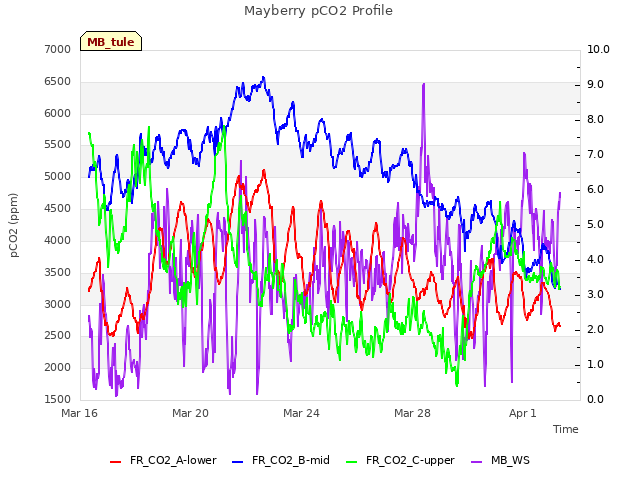
Task: Click the 2500 left axis value
Action: (x=58, y=336)
